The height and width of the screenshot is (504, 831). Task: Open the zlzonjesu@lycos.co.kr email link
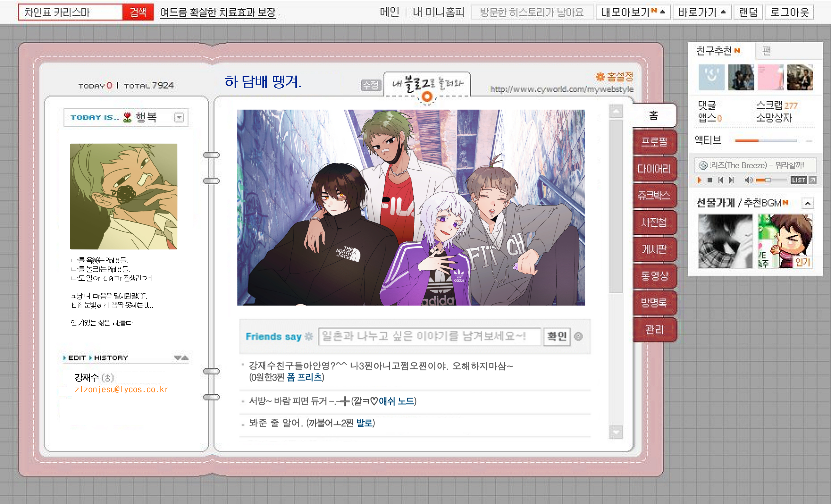121,389
